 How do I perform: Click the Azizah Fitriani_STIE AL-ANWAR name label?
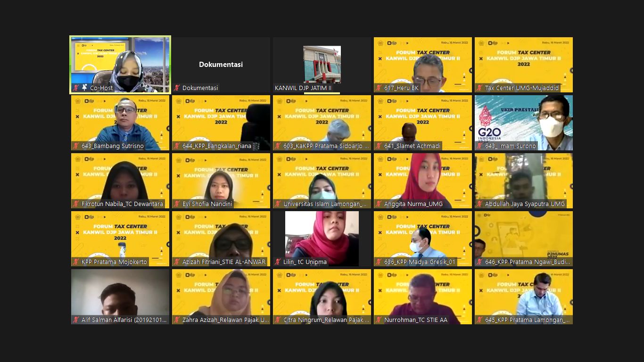pyautogui.click(x=224, y=262)
